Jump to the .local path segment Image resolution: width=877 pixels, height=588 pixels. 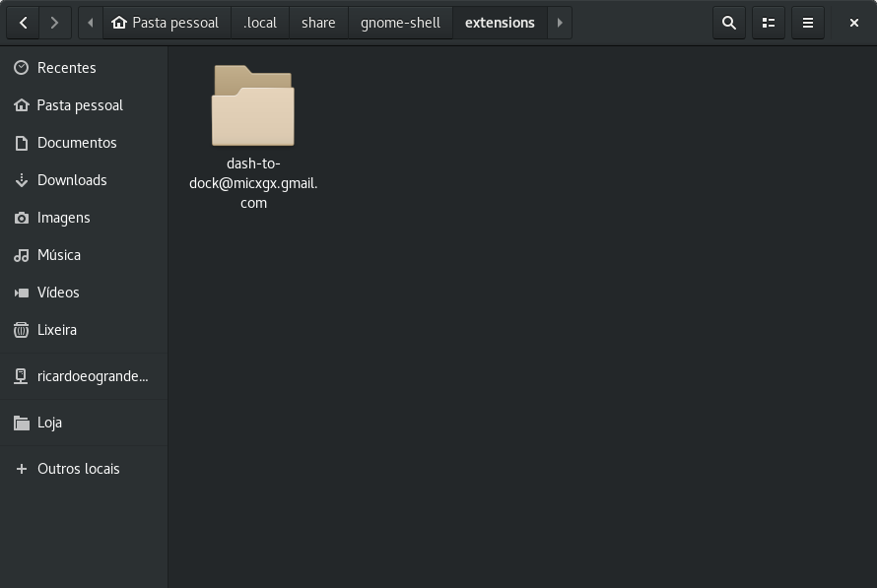pyautogui.click(x=260, y=23)
